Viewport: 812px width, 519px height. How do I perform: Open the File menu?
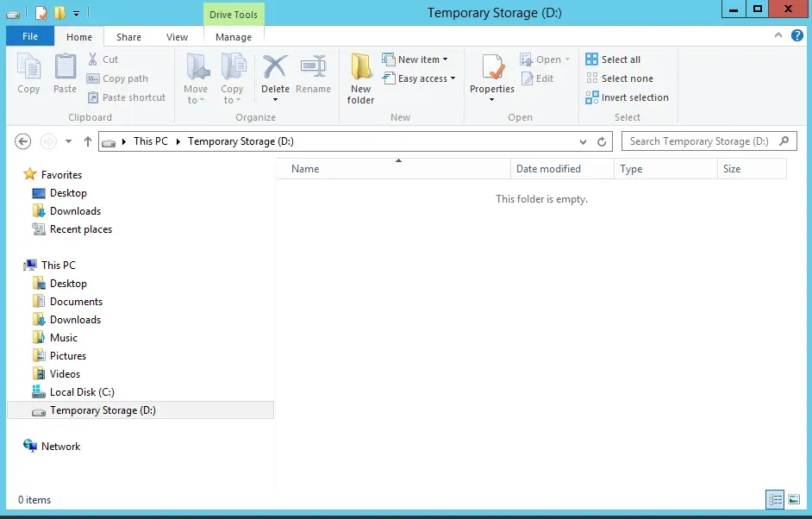[30, 37]
